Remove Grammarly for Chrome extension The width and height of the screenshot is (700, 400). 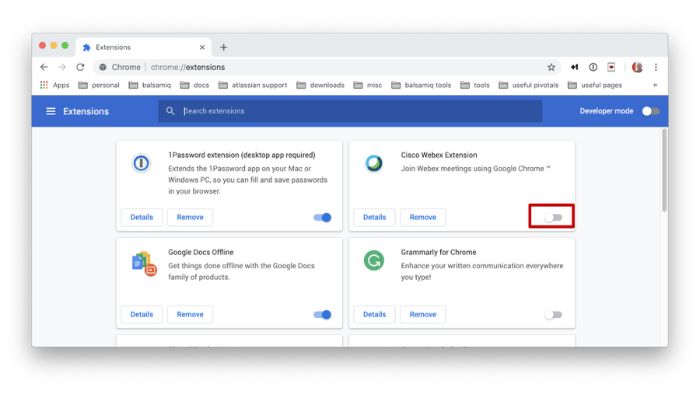click(423, 314)
